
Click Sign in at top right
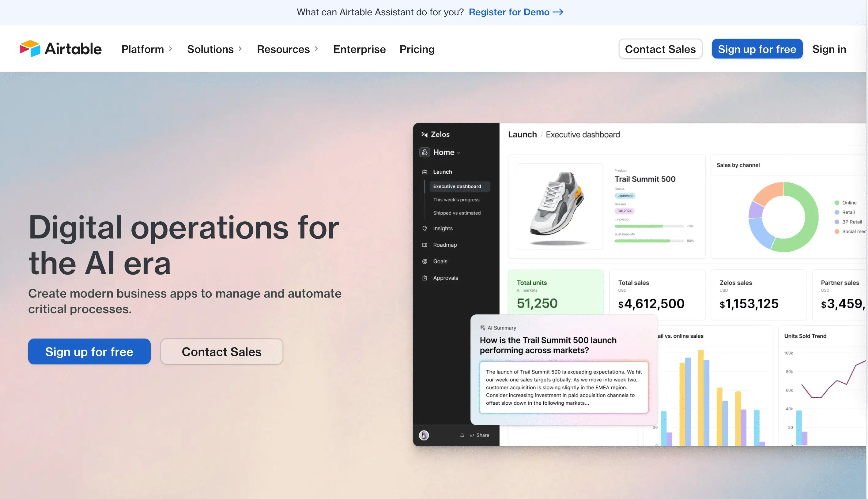pyautogui.click(x=829, y=49)
